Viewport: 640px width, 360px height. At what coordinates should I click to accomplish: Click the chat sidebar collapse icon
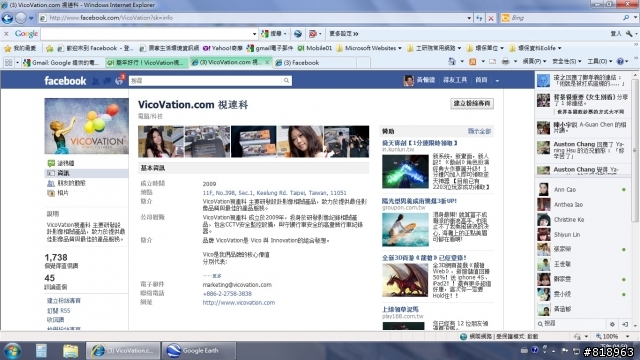625,324
